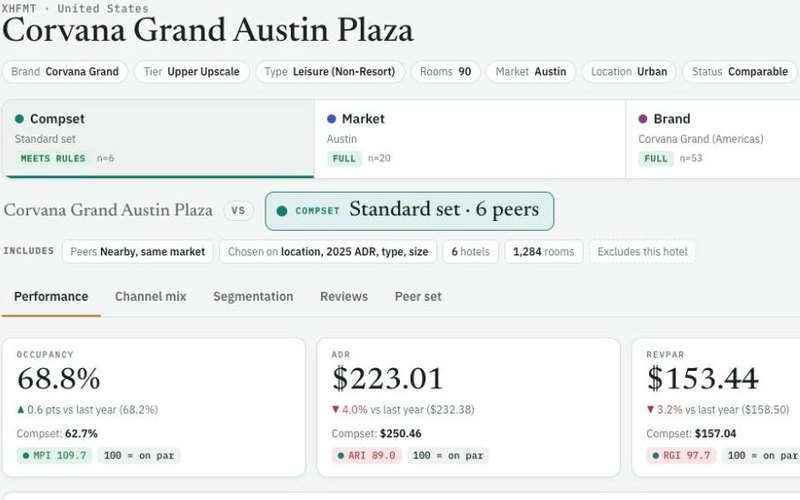The width and height of the screenshot is (800, 500).
Task: Click the Type Leisure (Non-Resort) chip
Action: 330,71
